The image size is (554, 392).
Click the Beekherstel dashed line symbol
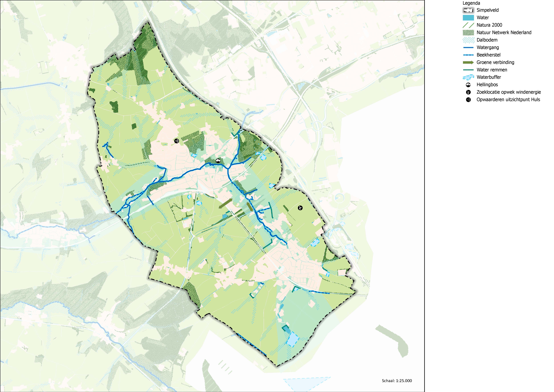468,55
